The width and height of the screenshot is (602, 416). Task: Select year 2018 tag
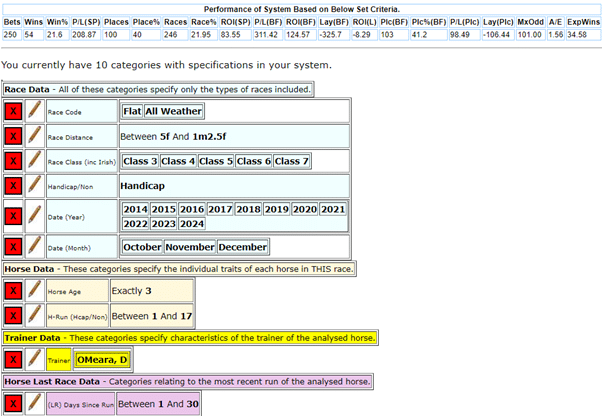point(248,209)
